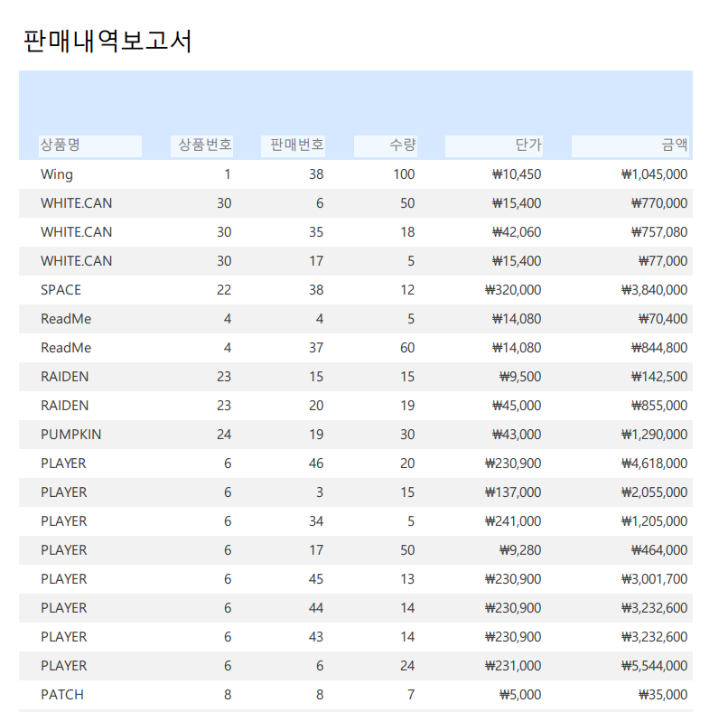
Task: Click the Wing product name cell
Action: [57, 174]
